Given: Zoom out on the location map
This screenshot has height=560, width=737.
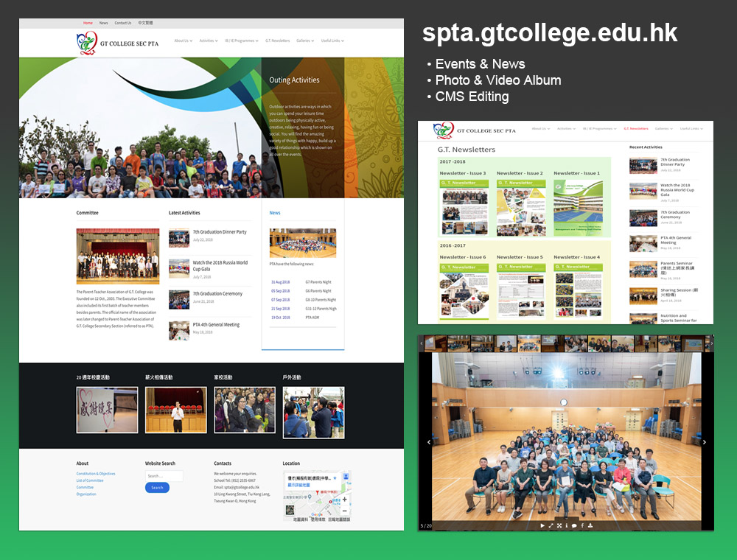Looking at the screenshot, I should click(x=344, y=510).
